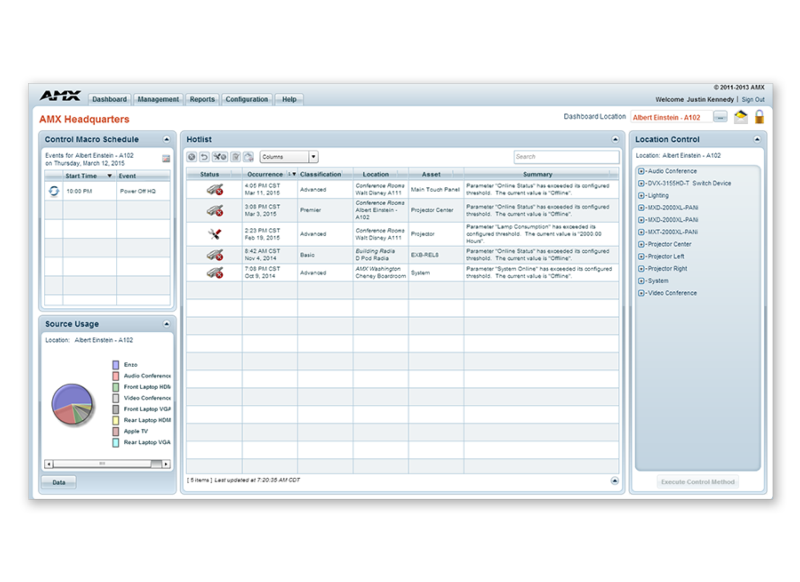Image resolution: width=800 pixels, height=582 pixels.
Task: Click the Dashboard Location field Albert Einstein - A102
Action: [x=670, y=117]
